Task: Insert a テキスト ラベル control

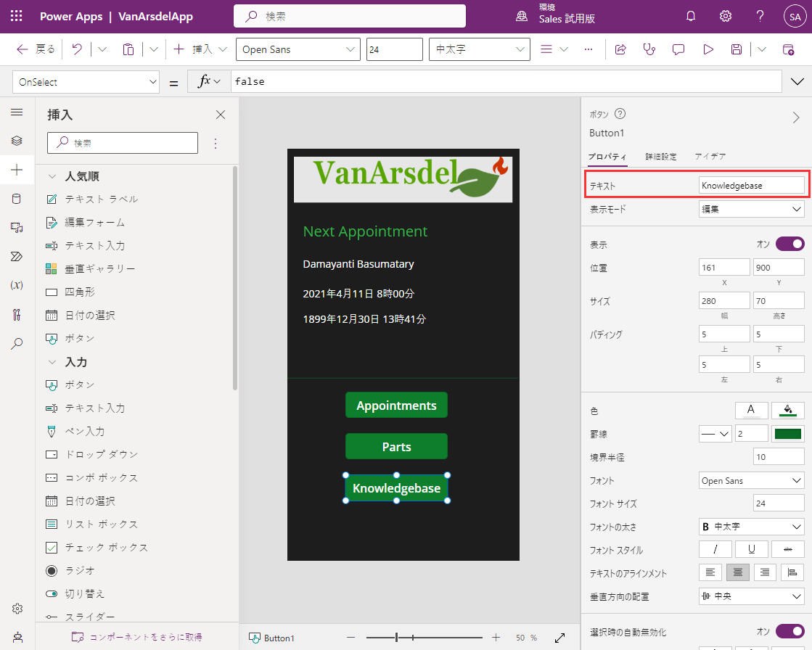Action: tap(102, 199)
